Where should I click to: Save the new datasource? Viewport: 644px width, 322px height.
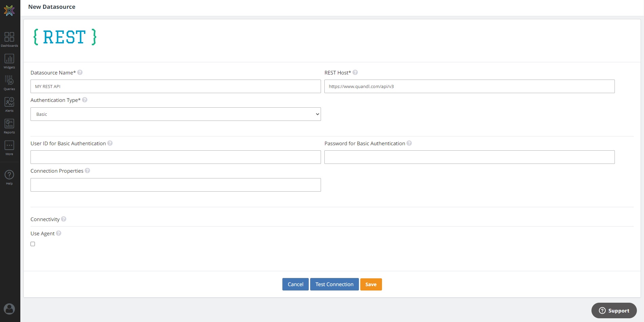371,284
